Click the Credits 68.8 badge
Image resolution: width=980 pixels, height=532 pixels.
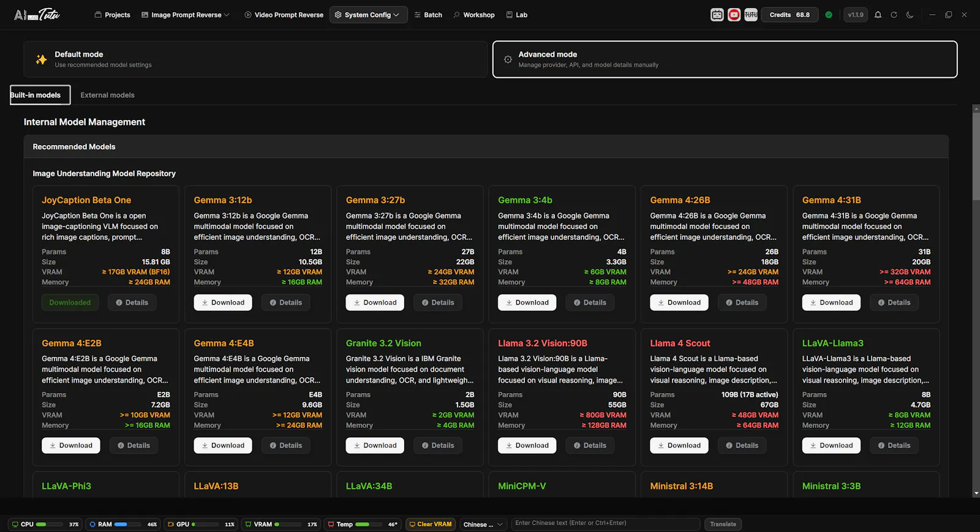pos(789,15)
